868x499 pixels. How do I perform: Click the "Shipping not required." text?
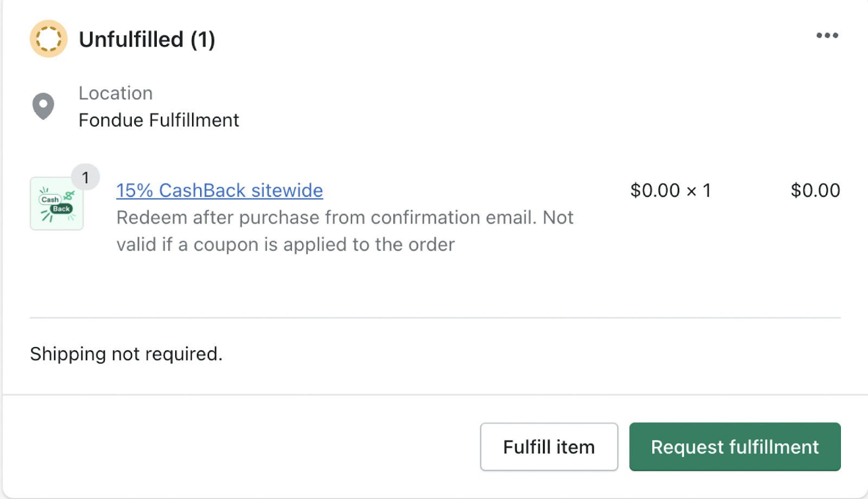[126, 354]
